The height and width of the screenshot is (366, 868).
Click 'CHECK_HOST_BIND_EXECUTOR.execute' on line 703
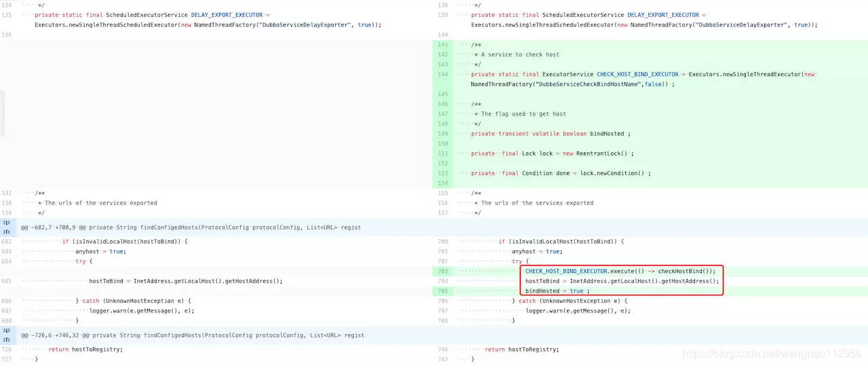point(581,271)
